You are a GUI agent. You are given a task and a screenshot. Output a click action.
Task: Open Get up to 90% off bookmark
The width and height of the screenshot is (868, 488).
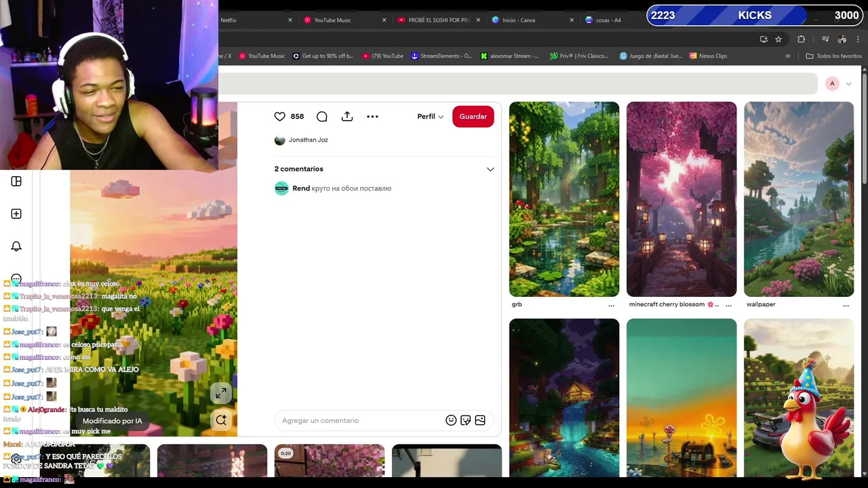point(323,56)
